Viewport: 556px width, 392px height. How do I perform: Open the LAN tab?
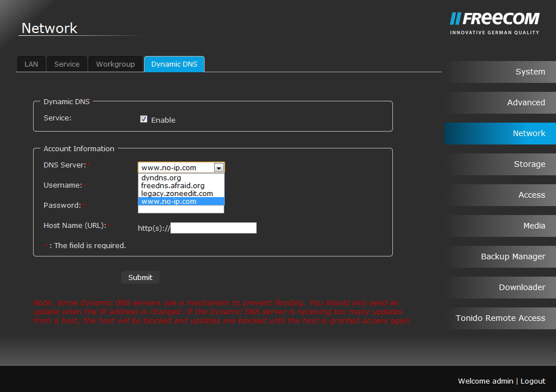pyautogui.click(x=31, y=64)
